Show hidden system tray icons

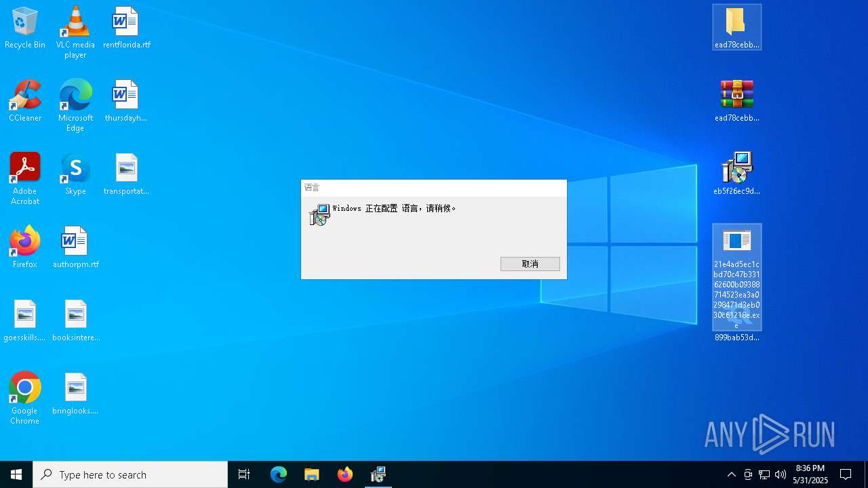click(x=732, y=474)
